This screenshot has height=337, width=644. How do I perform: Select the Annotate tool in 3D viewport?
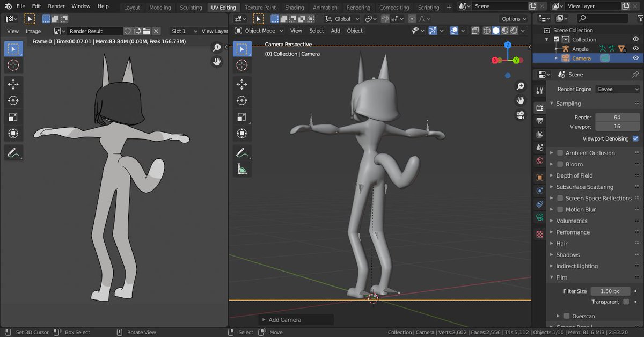pos(242,153)
